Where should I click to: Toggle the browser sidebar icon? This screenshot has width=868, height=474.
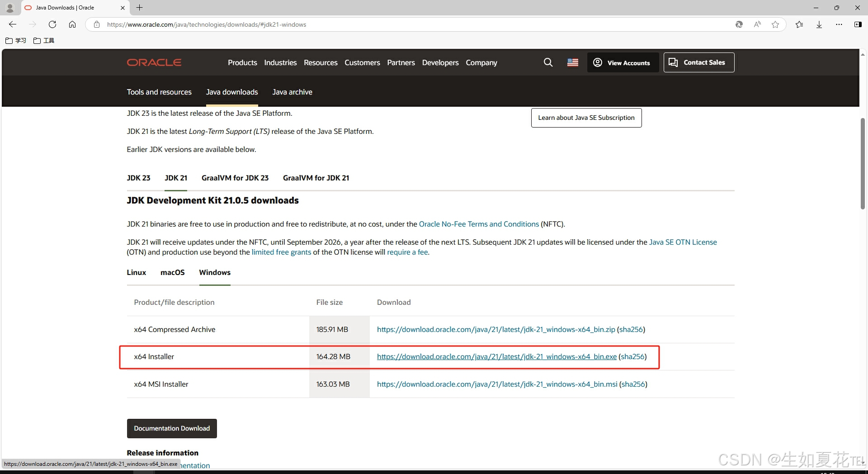pyautogui.click(x=858, y=24)
